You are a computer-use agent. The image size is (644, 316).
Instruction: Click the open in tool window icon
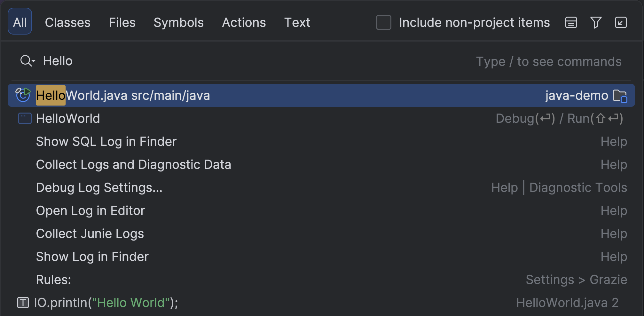[621, 23]
